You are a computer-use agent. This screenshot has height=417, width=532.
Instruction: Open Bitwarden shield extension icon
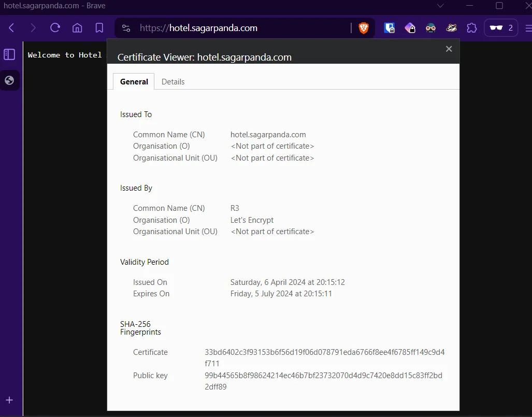389,28
